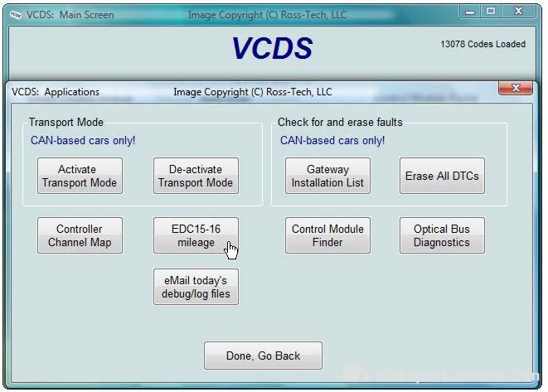
Task: Click 'CAN-based cars only!' under Check for faults
Action: click(332, 140)
